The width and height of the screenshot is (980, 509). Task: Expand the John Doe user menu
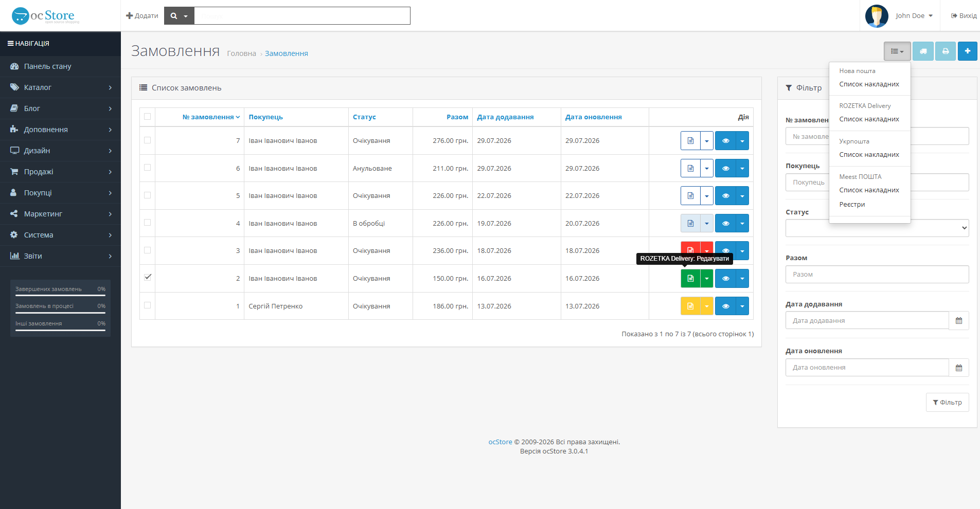[x=914, y=16]
